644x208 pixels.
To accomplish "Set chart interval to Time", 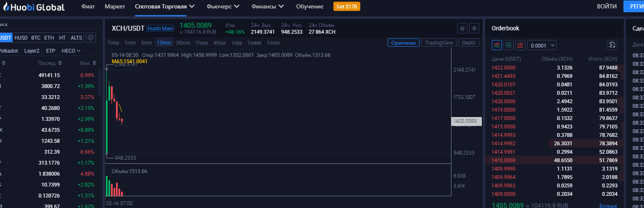I will point(113,42).
